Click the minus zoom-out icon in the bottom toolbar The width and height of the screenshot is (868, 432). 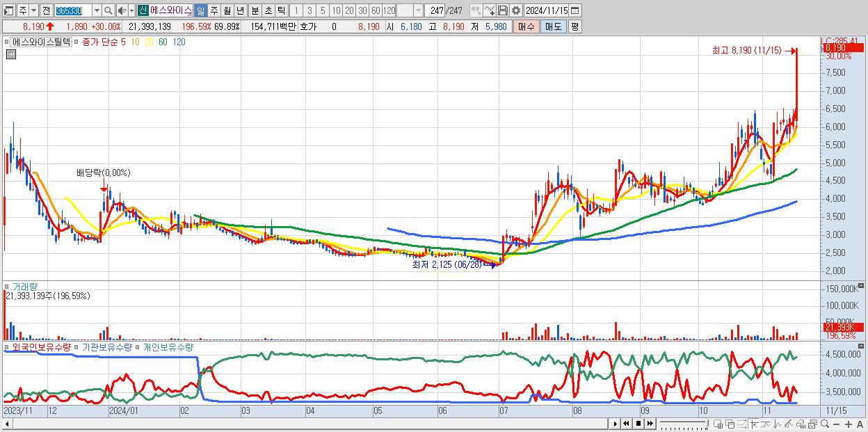[x=836, y=424]
